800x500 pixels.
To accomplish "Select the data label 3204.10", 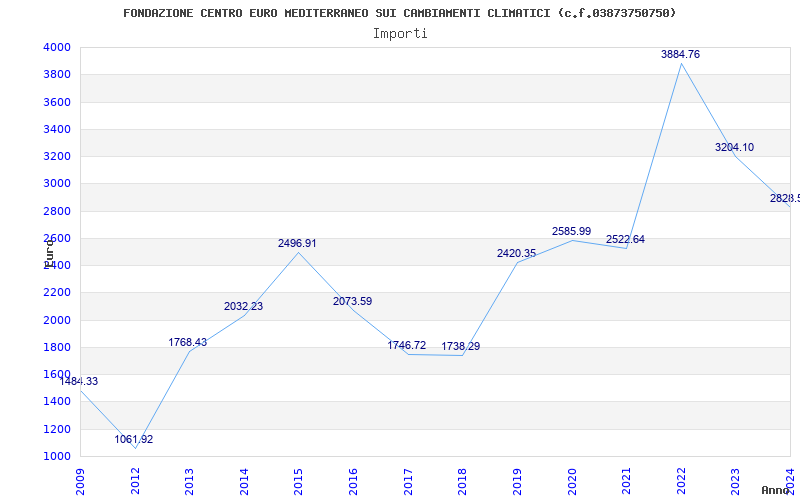I will tap(734, 147).
